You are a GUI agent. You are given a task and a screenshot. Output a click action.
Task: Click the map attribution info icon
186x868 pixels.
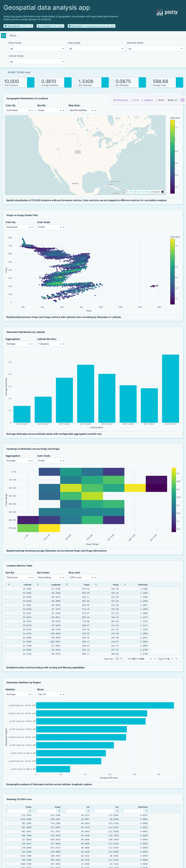point(162,192)
